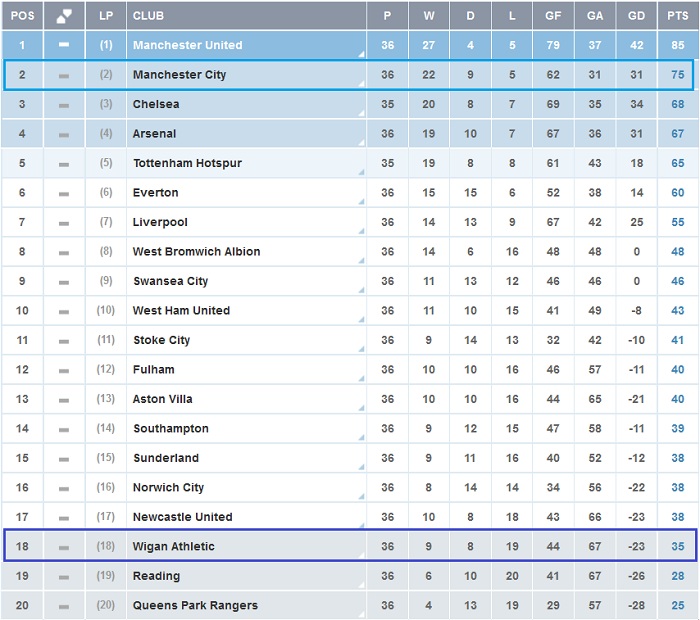Open the Manchester City club link
The width and height of the screenshot is (700, 620).
(x=180, y=75)
